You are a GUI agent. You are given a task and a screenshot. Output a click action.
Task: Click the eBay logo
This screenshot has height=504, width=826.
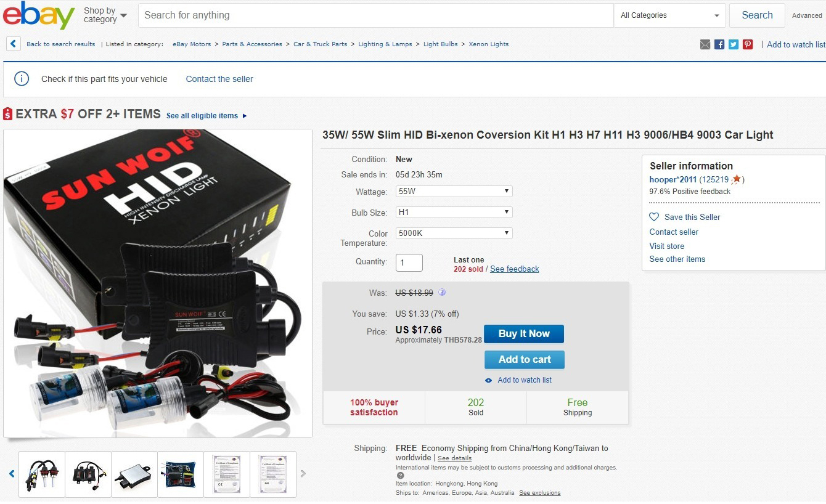[39, 15]
